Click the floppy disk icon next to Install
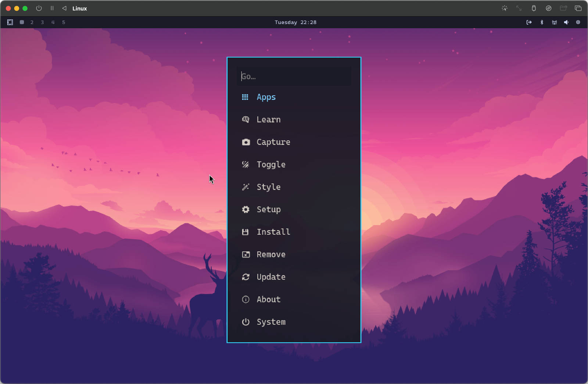 (x=245, y=232)
